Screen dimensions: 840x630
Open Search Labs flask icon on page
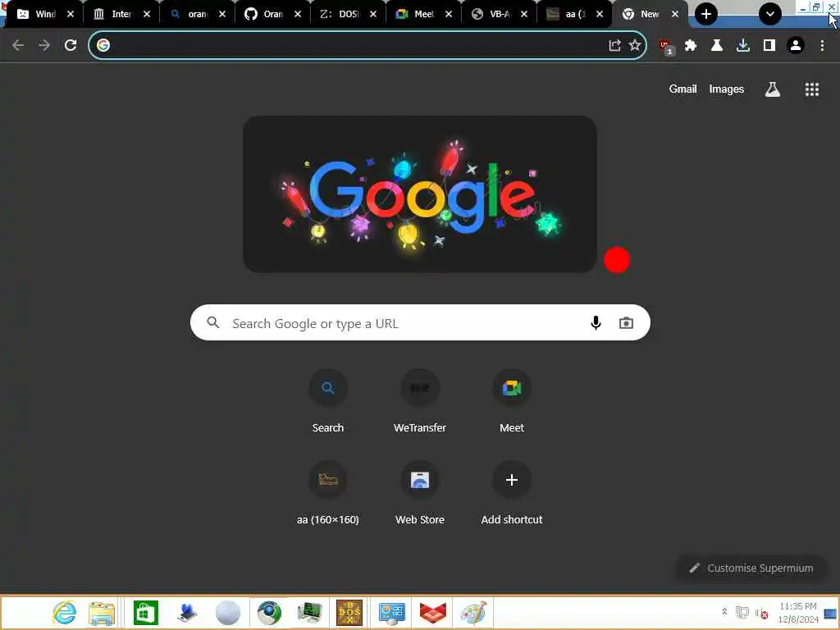point(772,89)
